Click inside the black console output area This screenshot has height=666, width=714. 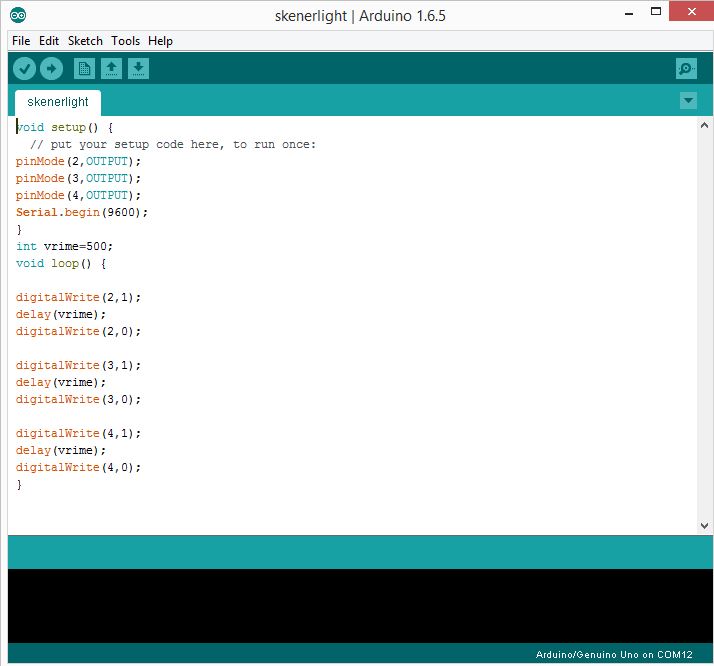[x=360, y=605]
